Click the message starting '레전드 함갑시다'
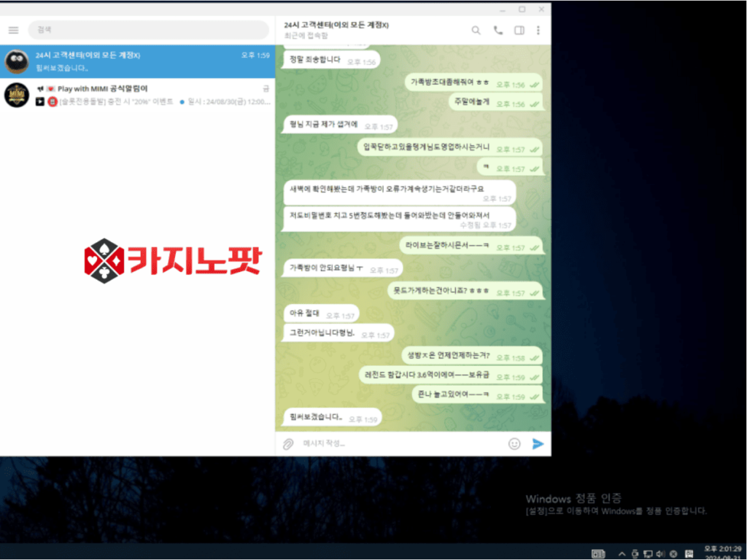The width and height of the screenshot is (747, 560). coord(451,376)
